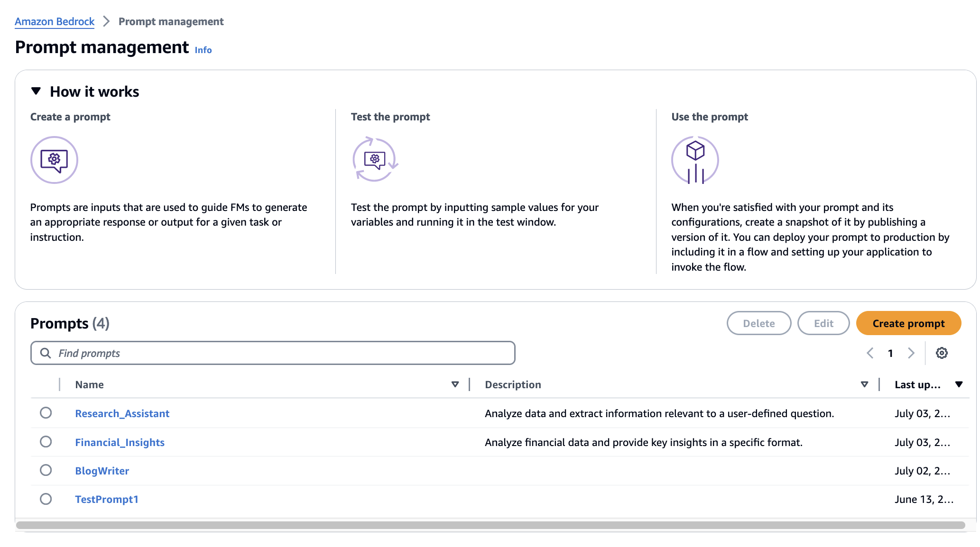
Task: Click the Create a prompt chat-gear icon
Action: (54, 160)
